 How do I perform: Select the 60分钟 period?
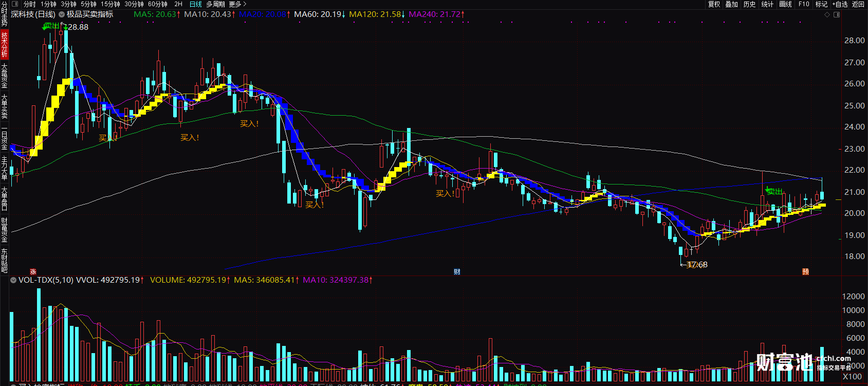click(158, 4)
